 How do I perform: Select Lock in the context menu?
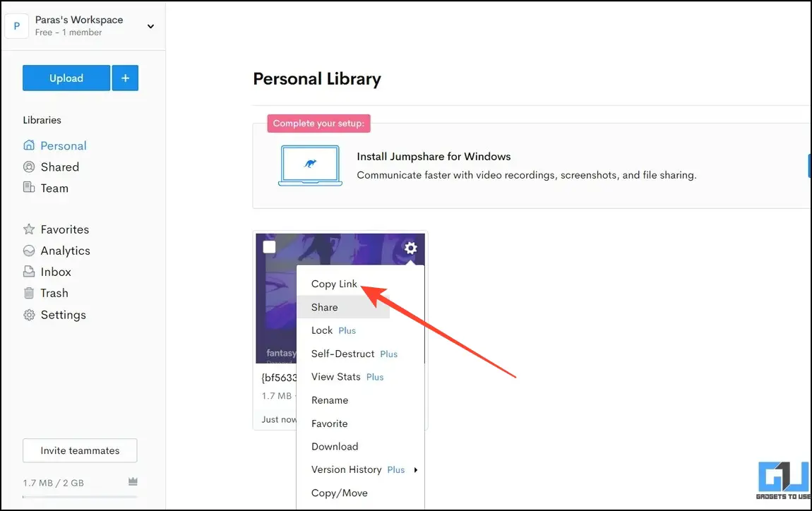tap(322, 330)
